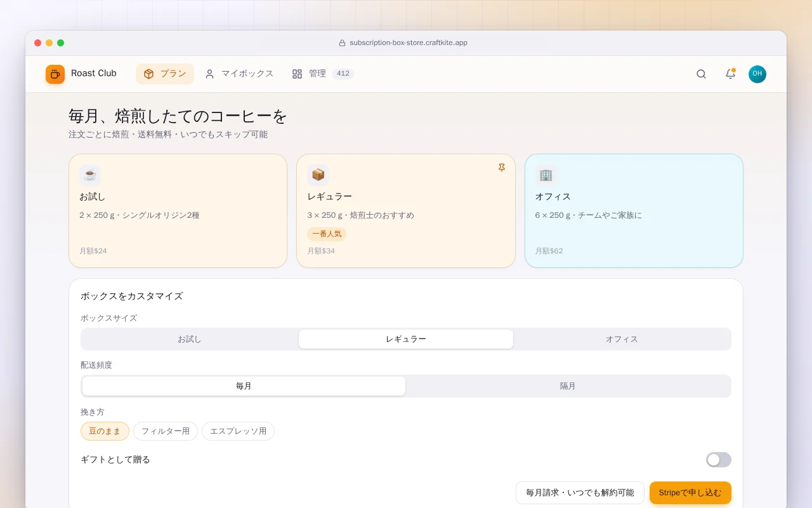Select 豆のまま grind option
Image resolution: width=812 pixels, height=508 pixels.
tap(105, 431)
